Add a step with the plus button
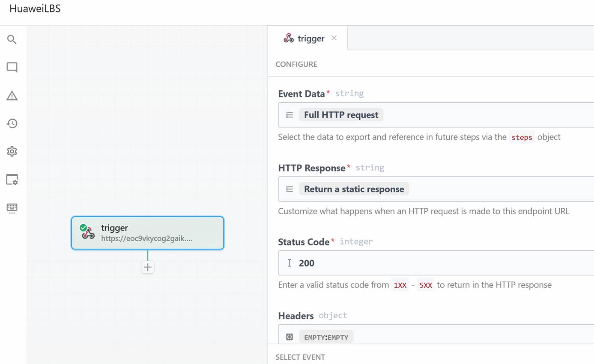 (148, 267)
